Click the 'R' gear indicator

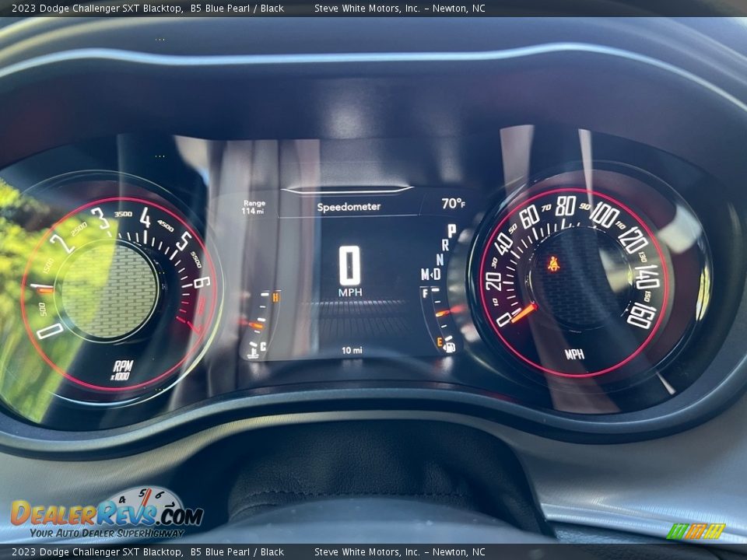point(445,245)
